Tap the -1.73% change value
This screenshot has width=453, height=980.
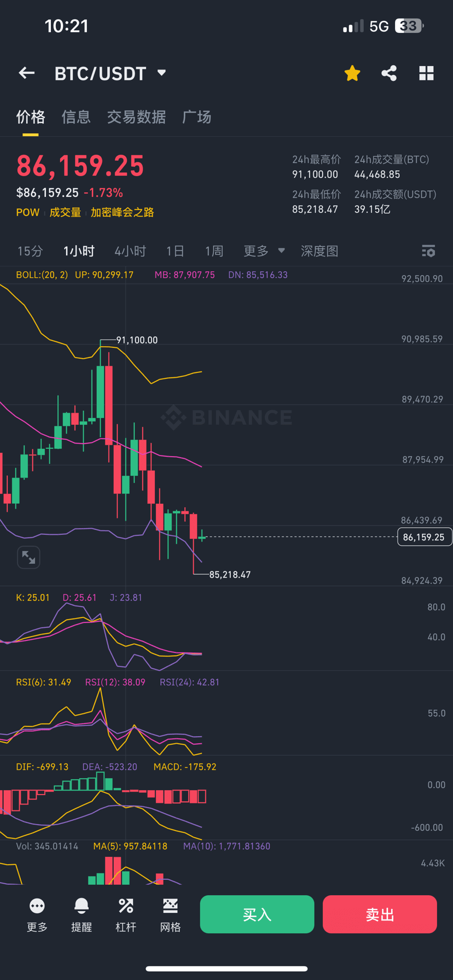pos(103,192)
